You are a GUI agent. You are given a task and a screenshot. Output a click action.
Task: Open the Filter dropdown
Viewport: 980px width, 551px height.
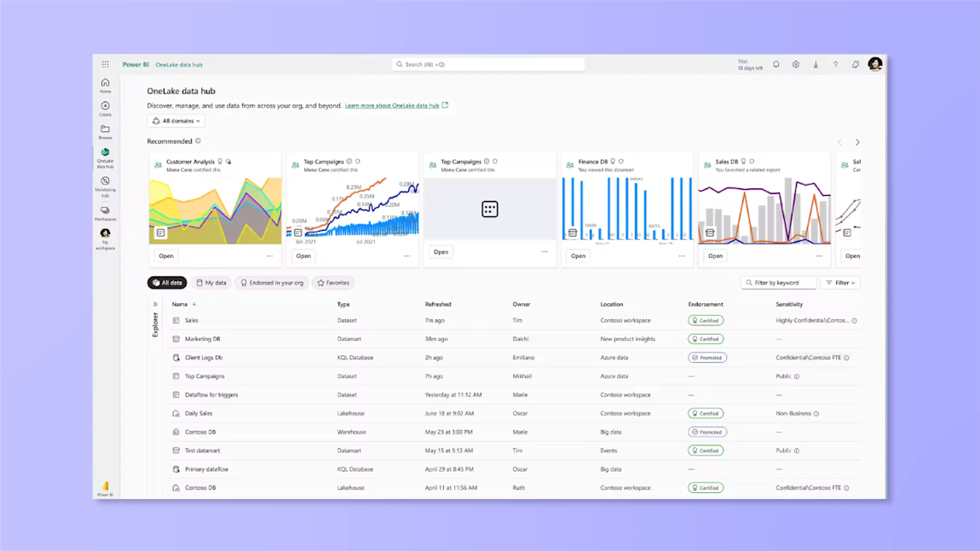tap(840, 283)
